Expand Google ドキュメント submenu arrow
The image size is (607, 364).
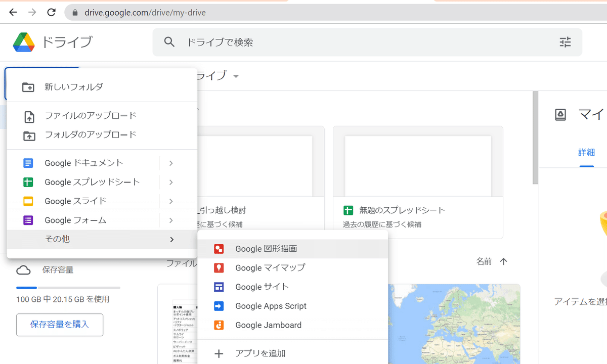tap(171, 163)
